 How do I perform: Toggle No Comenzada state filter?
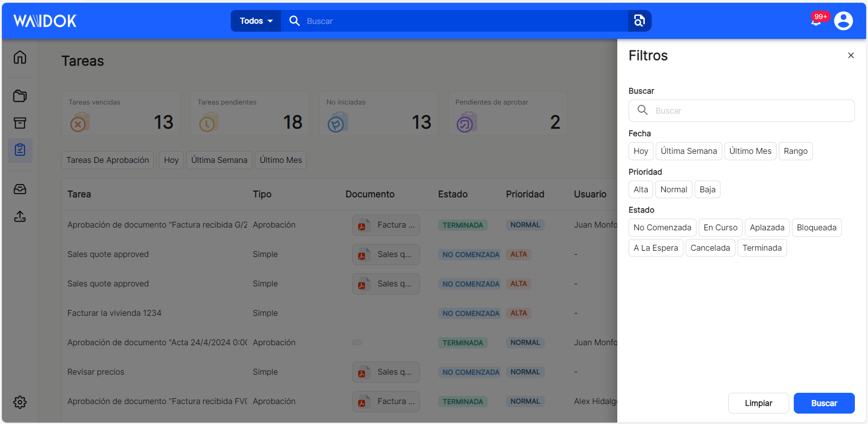pos(662,228)
